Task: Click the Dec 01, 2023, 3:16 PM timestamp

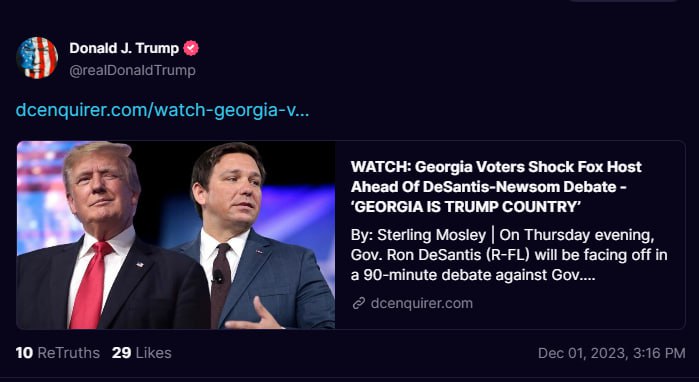Action: click(x=611, y=353)
